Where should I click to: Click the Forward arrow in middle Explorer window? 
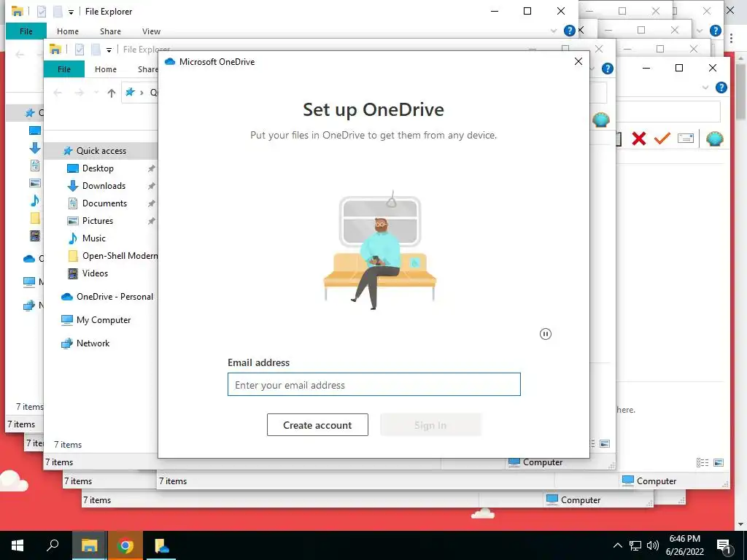(79, 93)
